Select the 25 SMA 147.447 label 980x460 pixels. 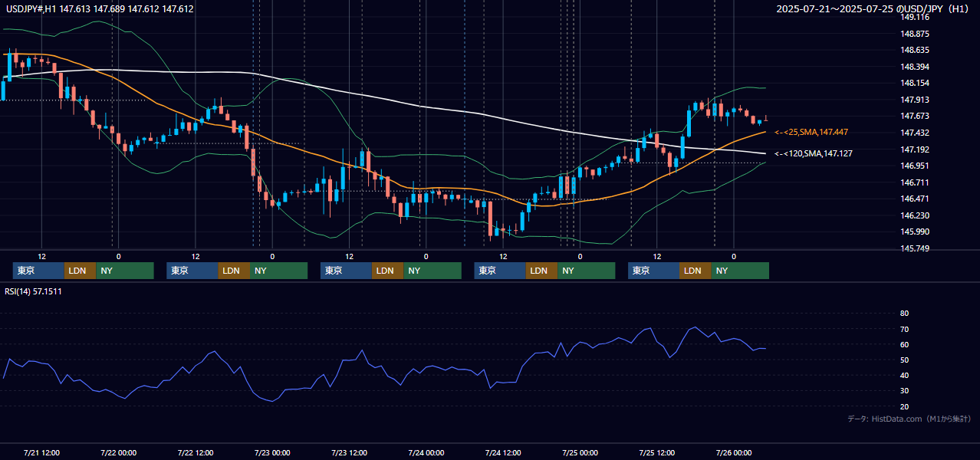811,132
